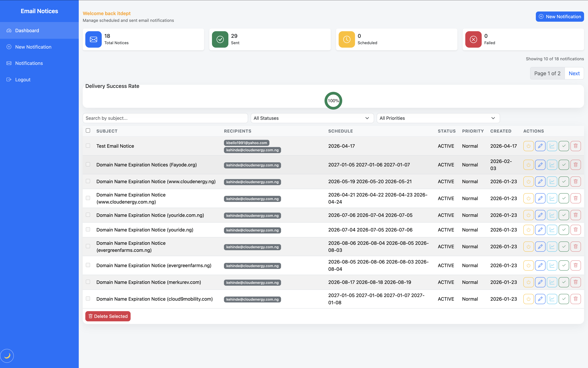
Task: Check checkbox for evergreenfarms.com.ng notice
Action: point(88,246)
